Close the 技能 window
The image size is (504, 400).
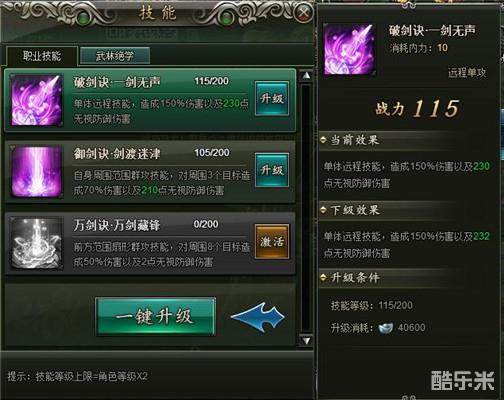pyautogui.click(x=303, y=13)
